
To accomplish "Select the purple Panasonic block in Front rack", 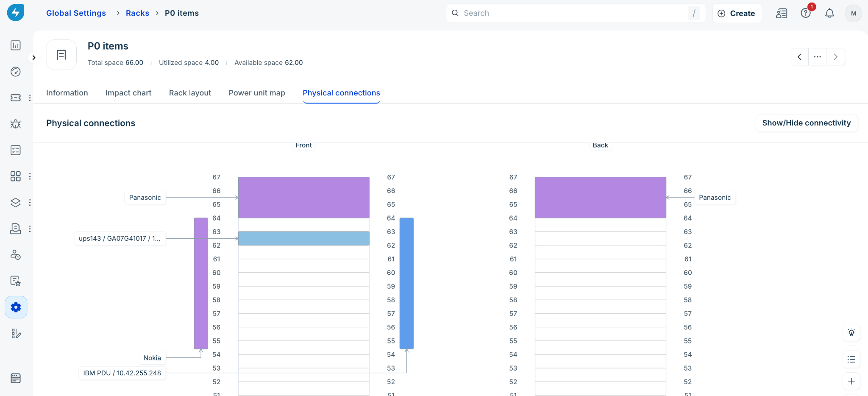I will tap(304, 198).
